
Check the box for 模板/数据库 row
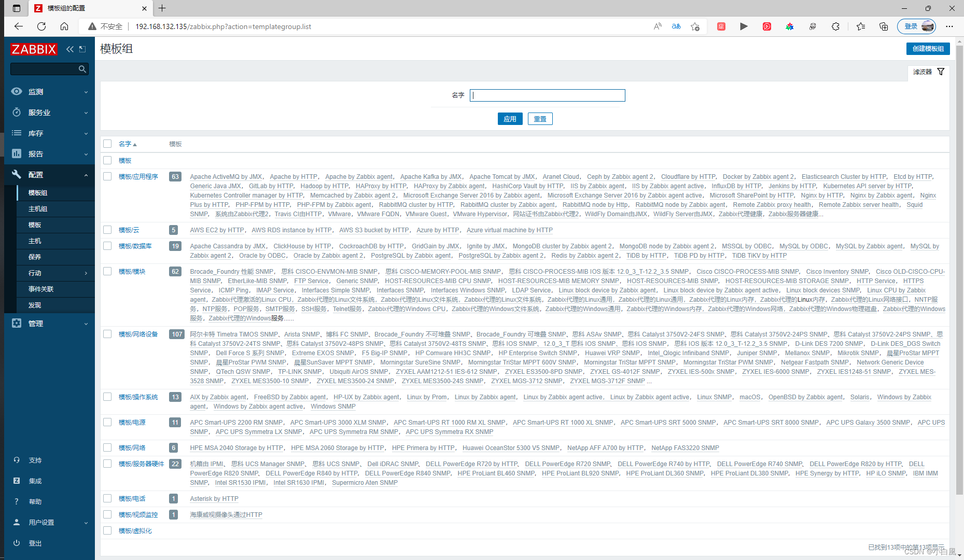pyautogui.click(x=107, y=246)
